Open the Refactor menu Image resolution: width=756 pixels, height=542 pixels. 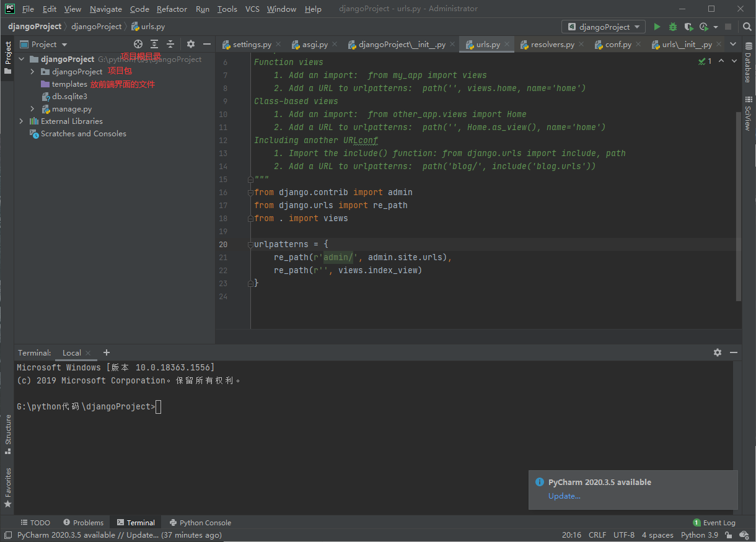tap(172, 9)
